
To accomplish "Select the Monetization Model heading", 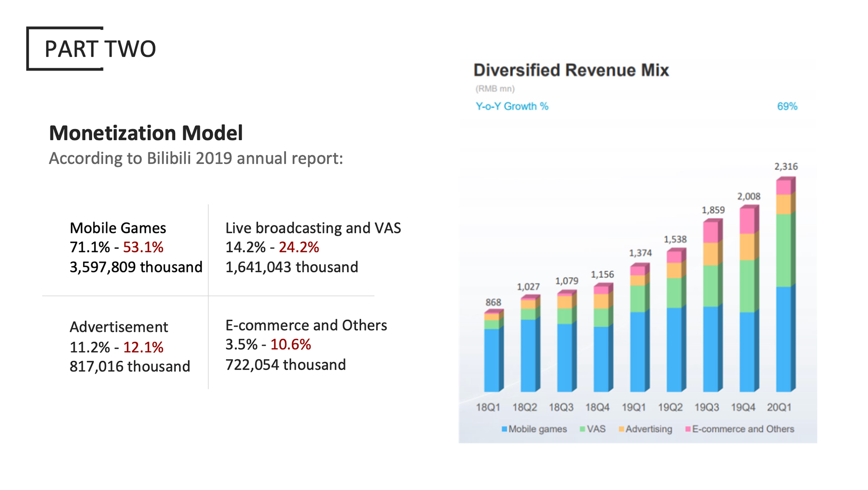I will pyautogui.click(x=146, y=133).
